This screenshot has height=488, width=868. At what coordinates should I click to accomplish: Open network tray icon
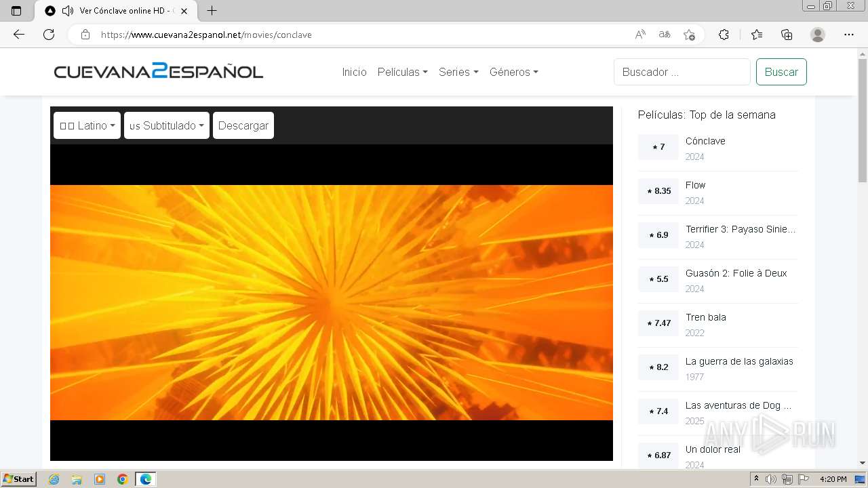787,479
